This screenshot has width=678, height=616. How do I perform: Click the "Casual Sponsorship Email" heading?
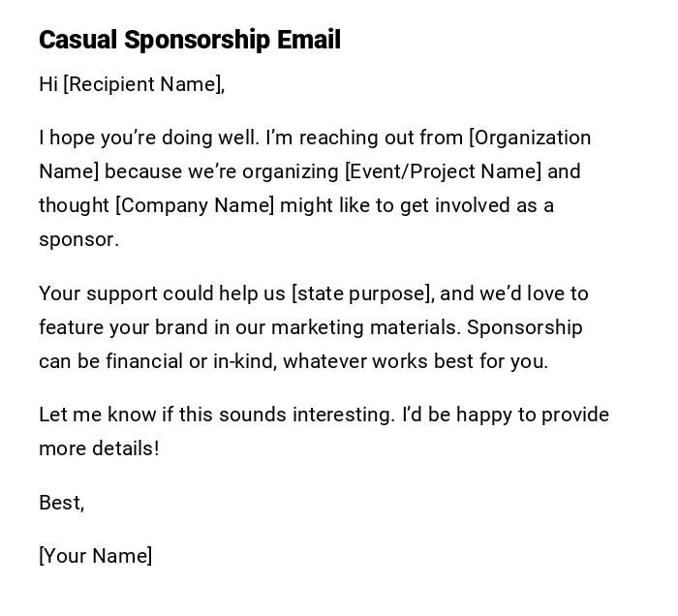[x=190, y=40]
